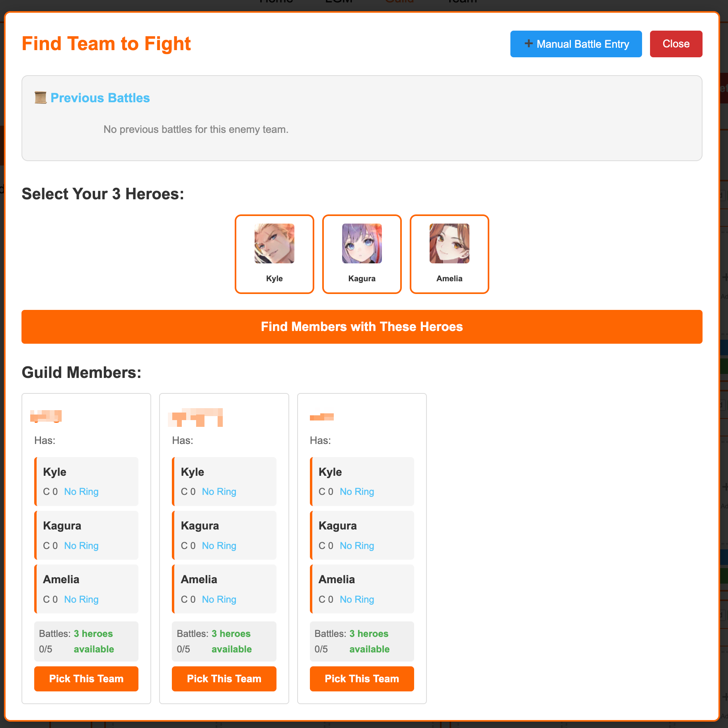
Task: Close the Find Team dialog
Action: click(675, 44)
